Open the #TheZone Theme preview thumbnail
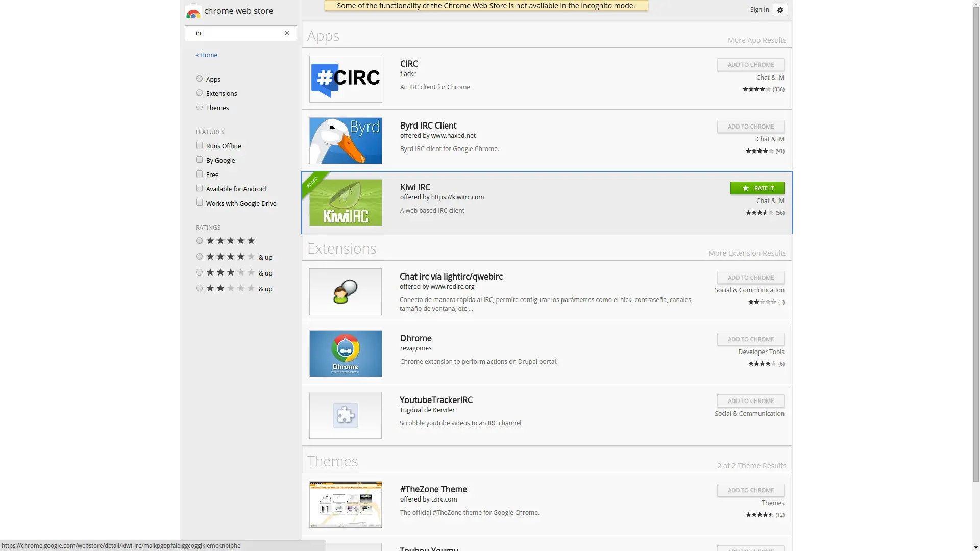This screenshot has height=551, width=980. tap(346, 505)
